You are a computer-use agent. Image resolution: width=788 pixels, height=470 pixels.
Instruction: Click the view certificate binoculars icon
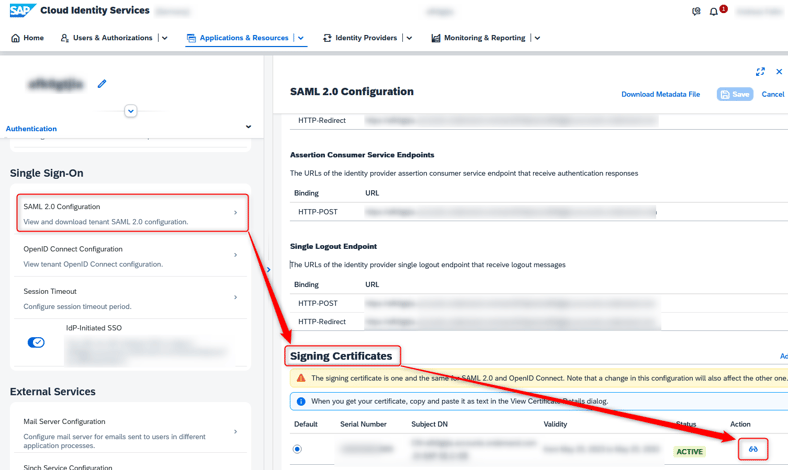tap(753, 449)
